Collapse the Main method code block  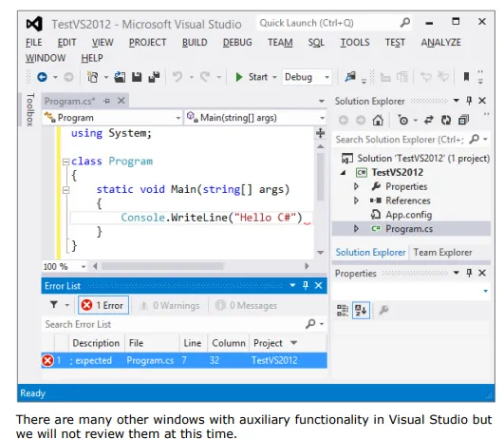[65, 190]
